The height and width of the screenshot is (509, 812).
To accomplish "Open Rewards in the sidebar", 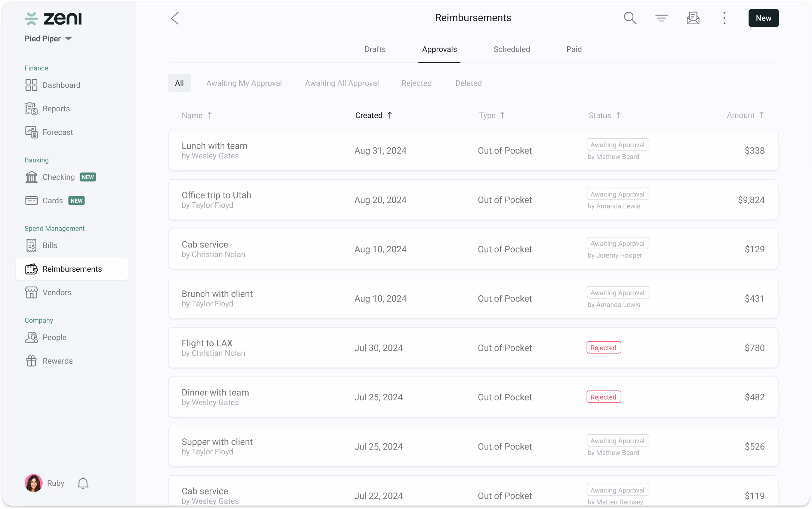I will click(x=49, y=361).
